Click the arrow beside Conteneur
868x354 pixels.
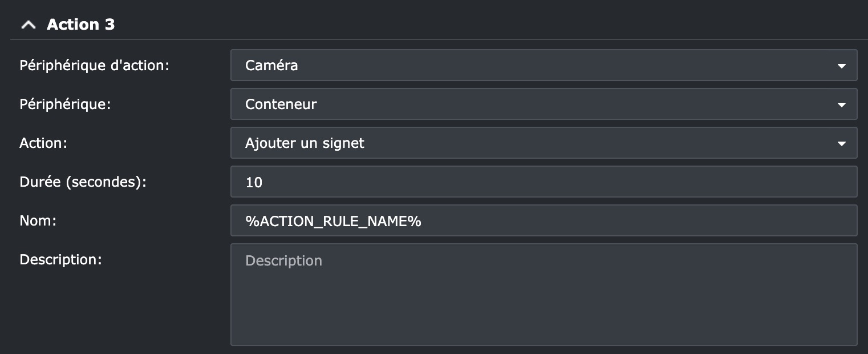(841, 104)
